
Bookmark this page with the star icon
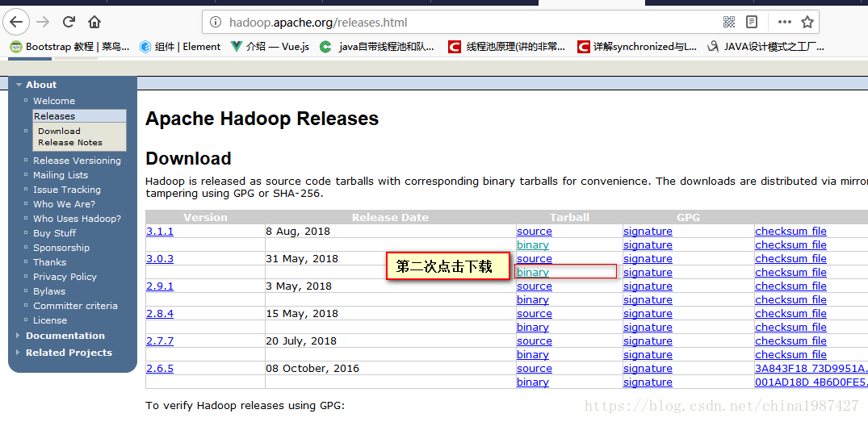pos(807,22)
